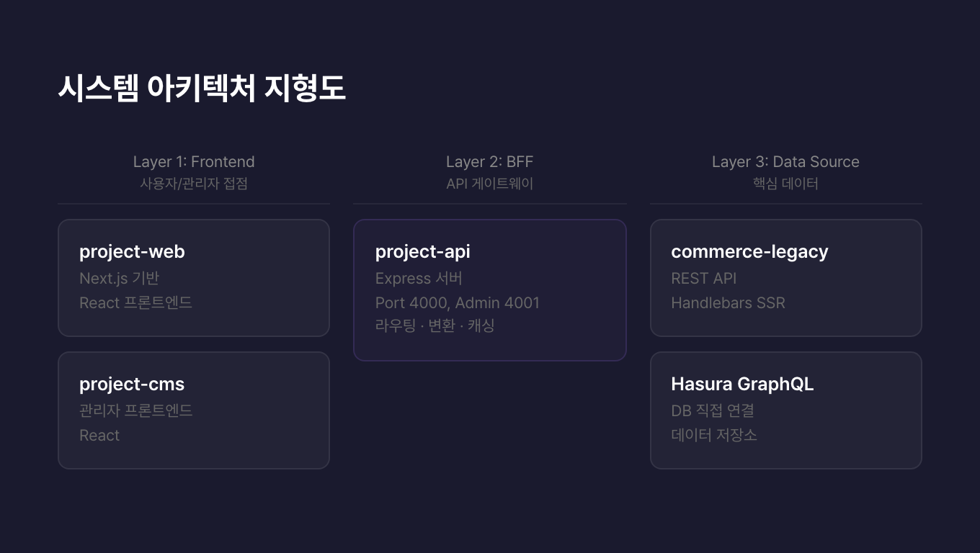Viewport: 980px width, 553px height.
Task: Select the Port 4000, Admin 4001 text
Action: pos(457,303)
